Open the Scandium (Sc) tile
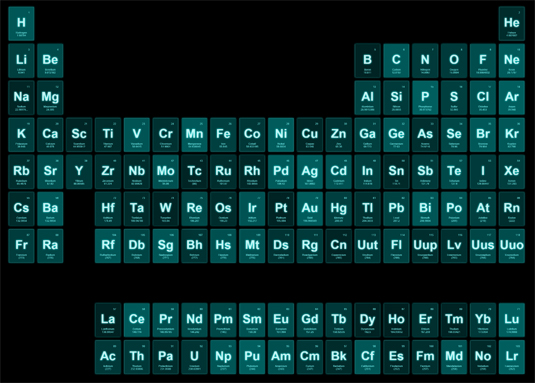Image resolution: width=535 pixels, height=383 pixels. pos(79,135)
